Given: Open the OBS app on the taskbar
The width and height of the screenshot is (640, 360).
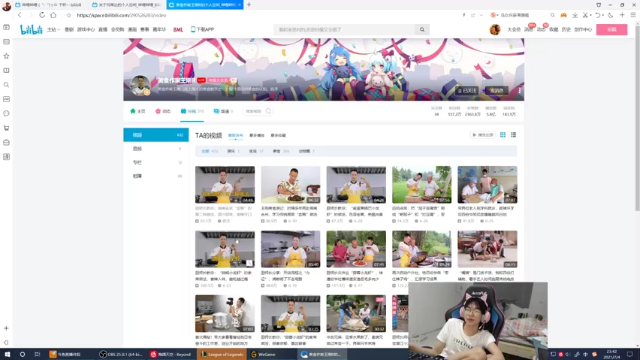Looking at the screenshot, I should pos(120,354).
